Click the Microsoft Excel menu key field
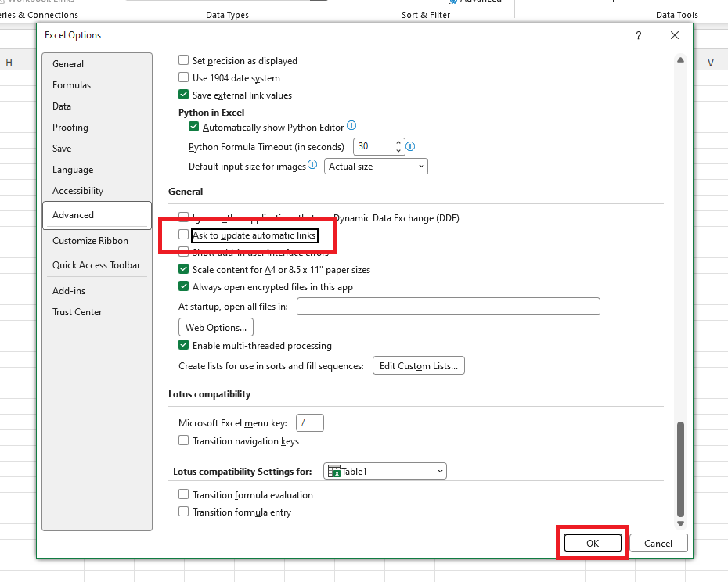This screenshot has width=728, height=582. [x=310, y=422]
